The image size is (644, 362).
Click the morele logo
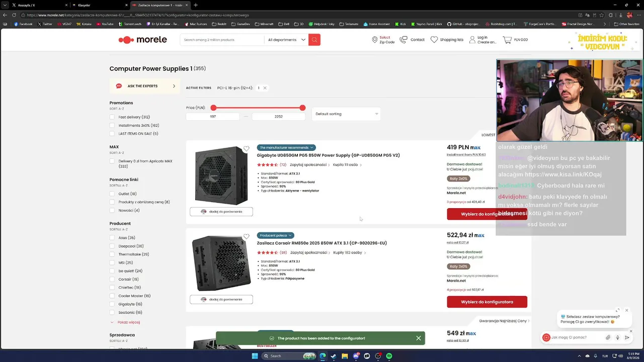(142, 40)
